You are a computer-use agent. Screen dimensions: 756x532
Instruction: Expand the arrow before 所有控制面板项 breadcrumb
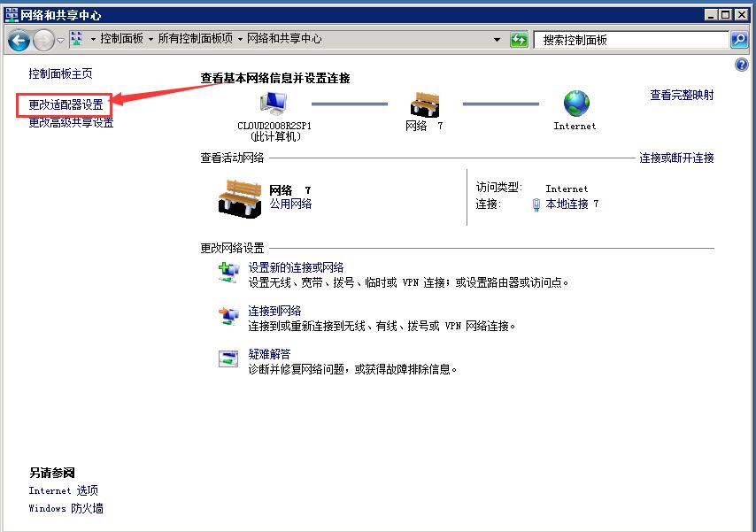pos(150,40)
